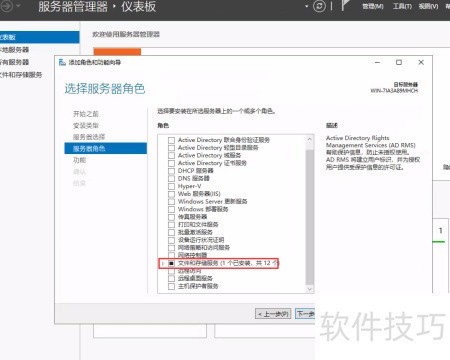
Task: Click the roles list scroll-up arrow
Action: coord(310,139)
